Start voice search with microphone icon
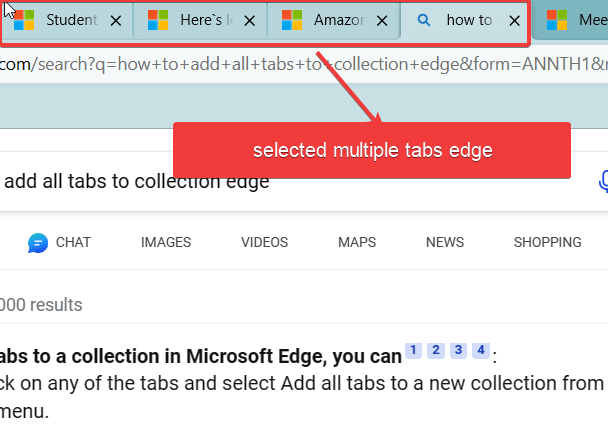Image resolution: width=608 pixels, height=440 pixels. [603, 181]
